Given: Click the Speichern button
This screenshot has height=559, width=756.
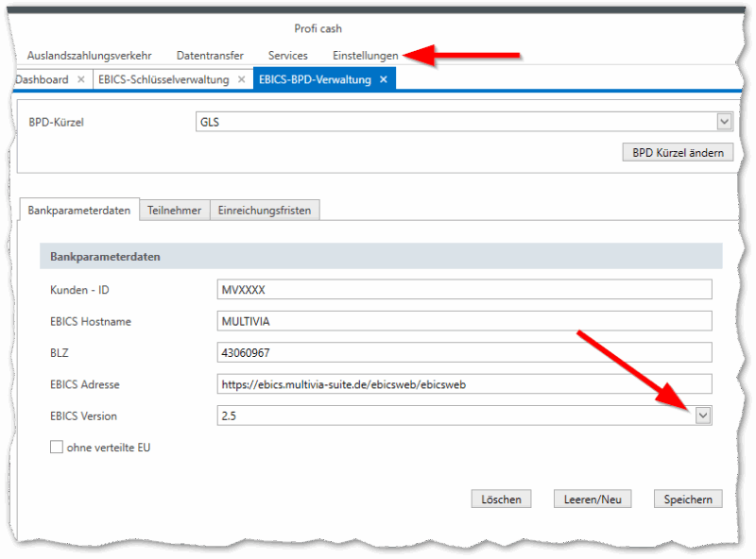Looking at the screenshot, I should coord(687,499).
